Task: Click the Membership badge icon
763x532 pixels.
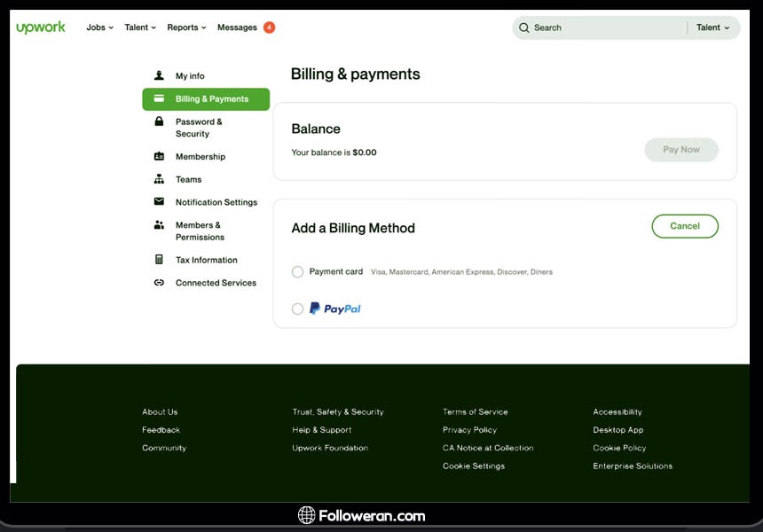Action: click(159, 157)
